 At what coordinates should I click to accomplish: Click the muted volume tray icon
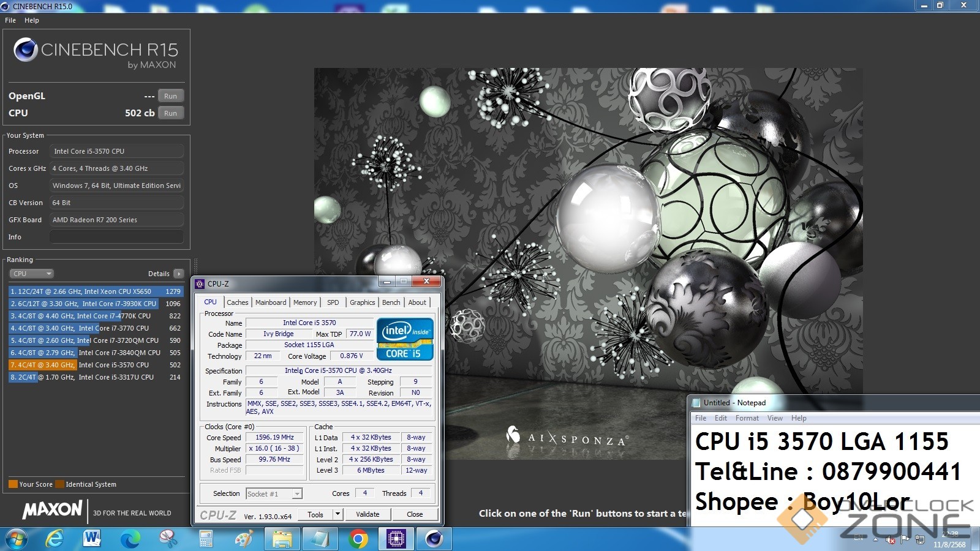[x=891, y=539]
